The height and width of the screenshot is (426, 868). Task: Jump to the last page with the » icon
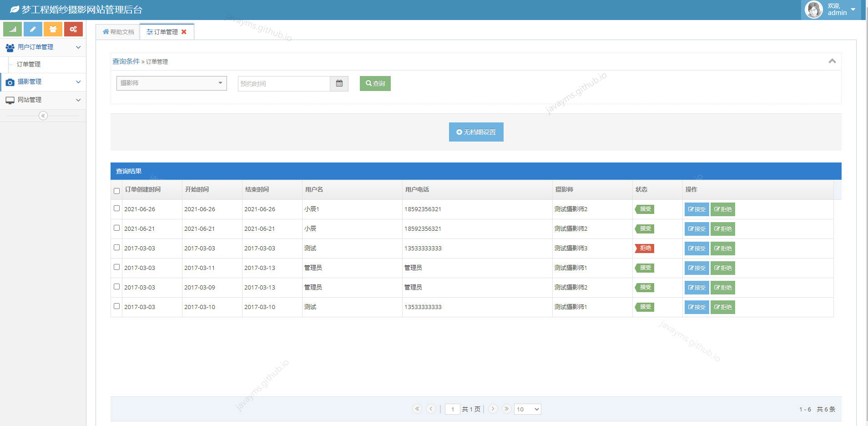507,409
